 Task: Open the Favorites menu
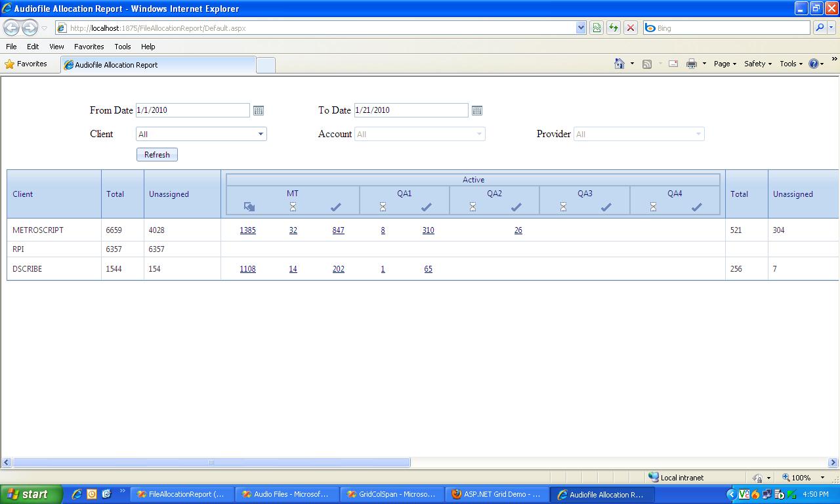(x=89, y=47)
